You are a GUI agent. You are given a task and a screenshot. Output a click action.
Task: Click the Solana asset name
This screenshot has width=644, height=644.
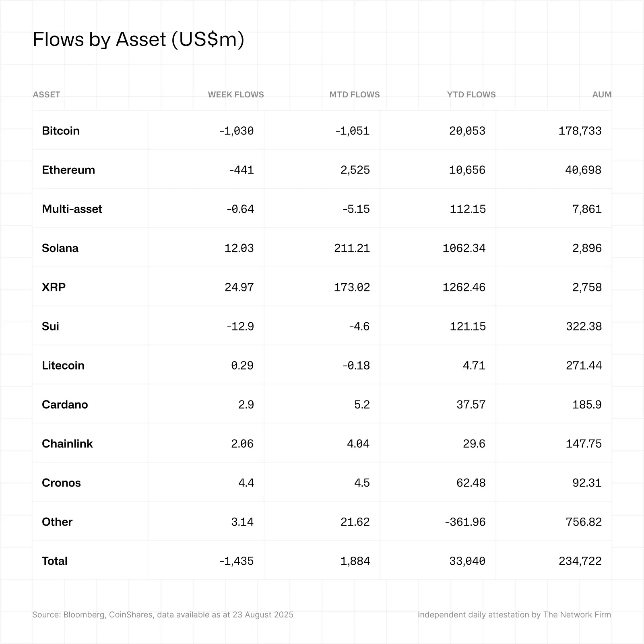pos(60,248)
